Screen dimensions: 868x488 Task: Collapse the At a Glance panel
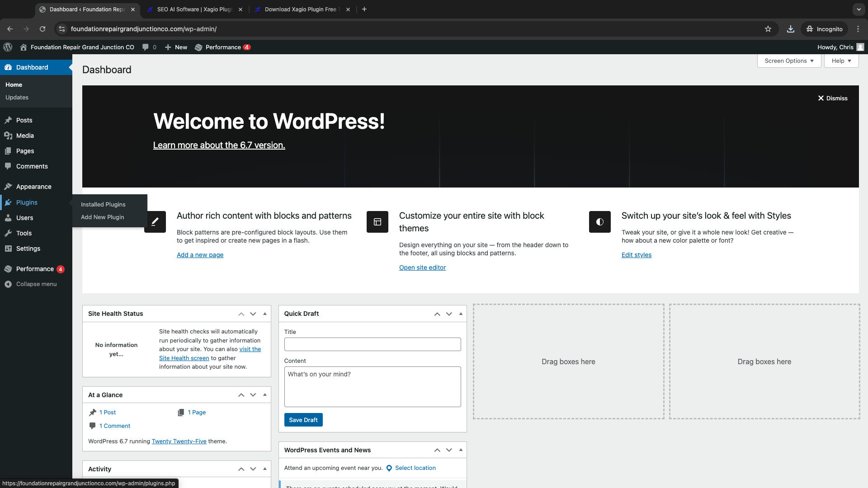(x=265, y=395)
